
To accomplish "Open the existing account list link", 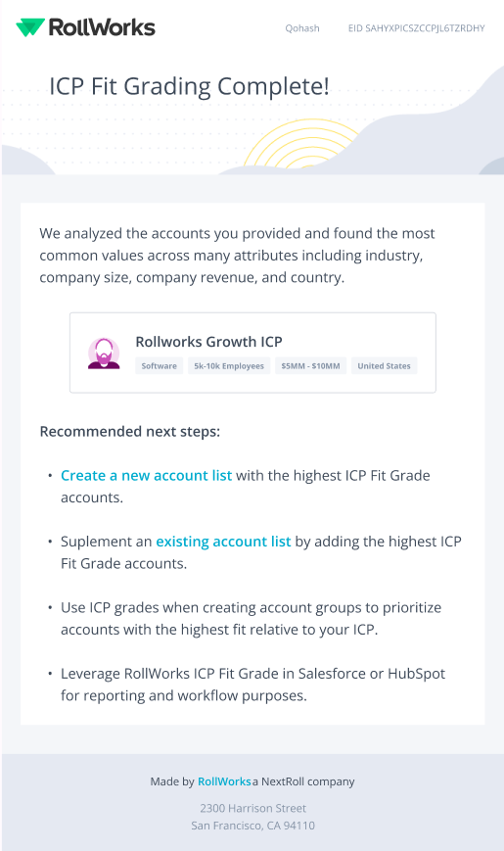I will pos(223,542).
